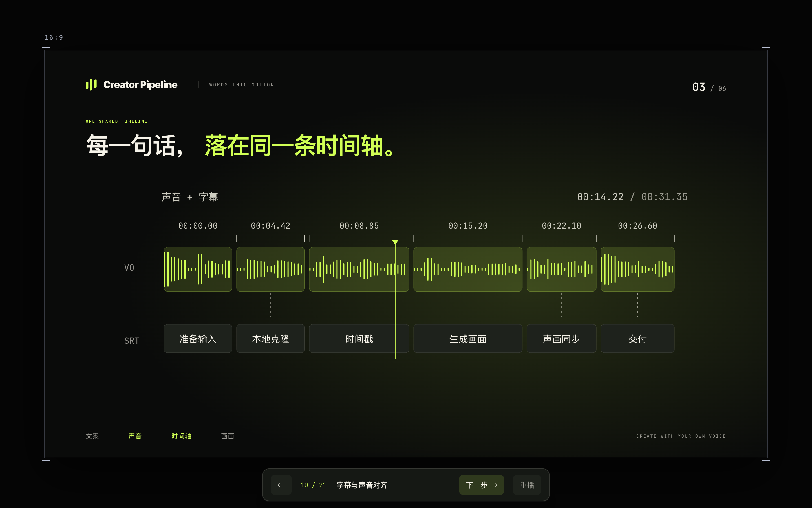Go back with the left arrow button

pyautogui.click(x=281, y=485)
